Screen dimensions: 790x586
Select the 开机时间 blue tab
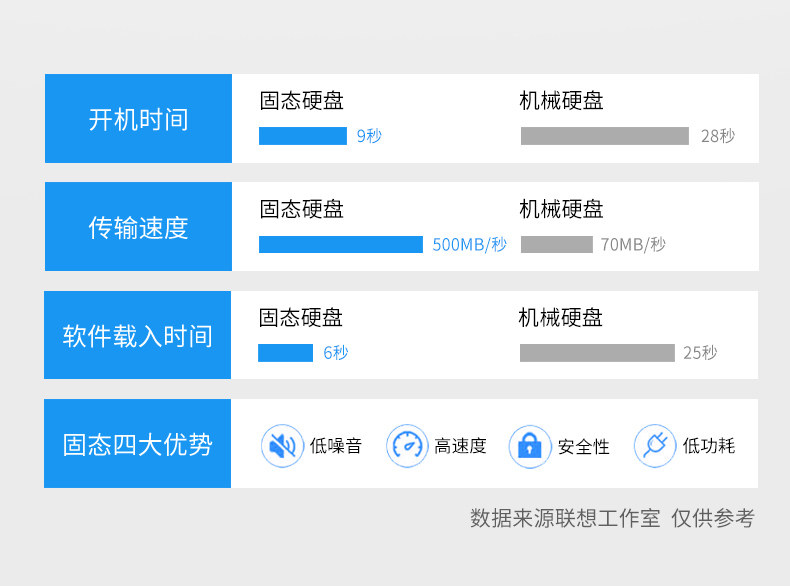pyautogui.click(x=138, y=119)
